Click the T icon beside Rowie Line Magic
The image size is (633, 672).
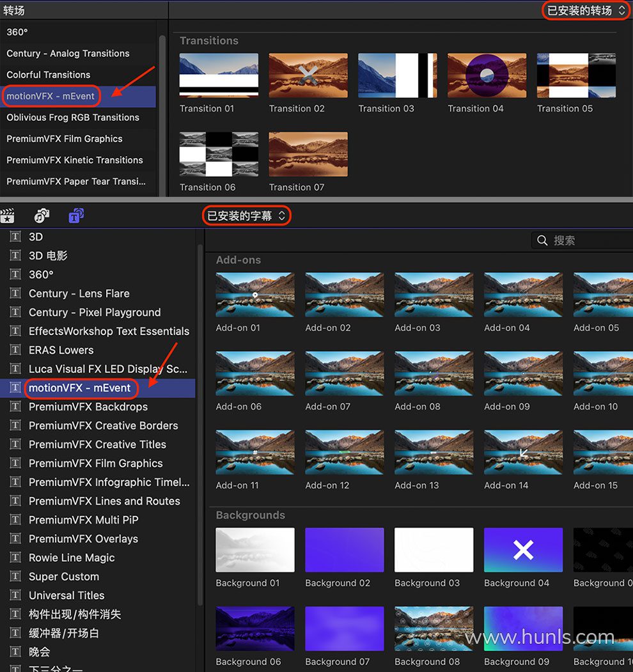[x=15, y=557]
